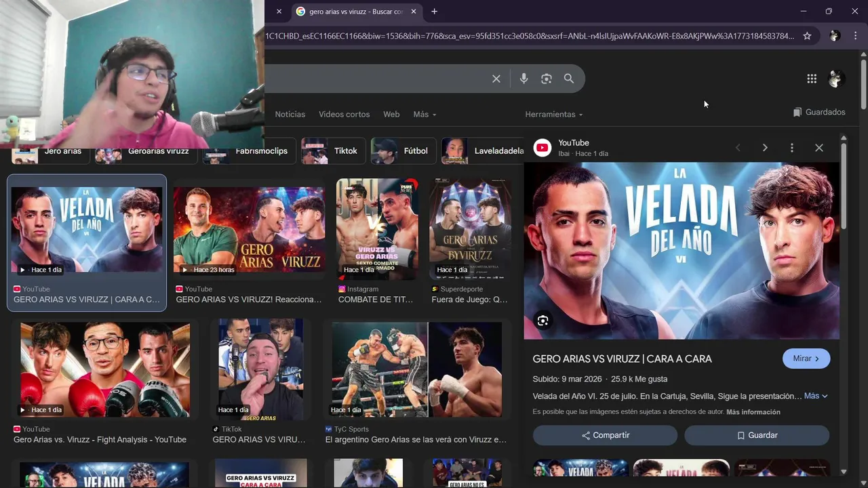Bookmark this page with star icon
Image resolution: width=868 pixels, height=488 pixels.
807,36
